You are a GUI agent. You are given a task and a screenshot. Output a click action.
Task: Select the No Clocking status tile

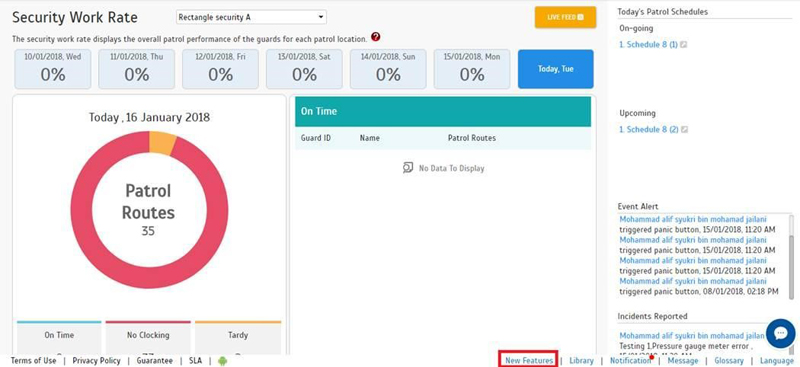[148, 338]
